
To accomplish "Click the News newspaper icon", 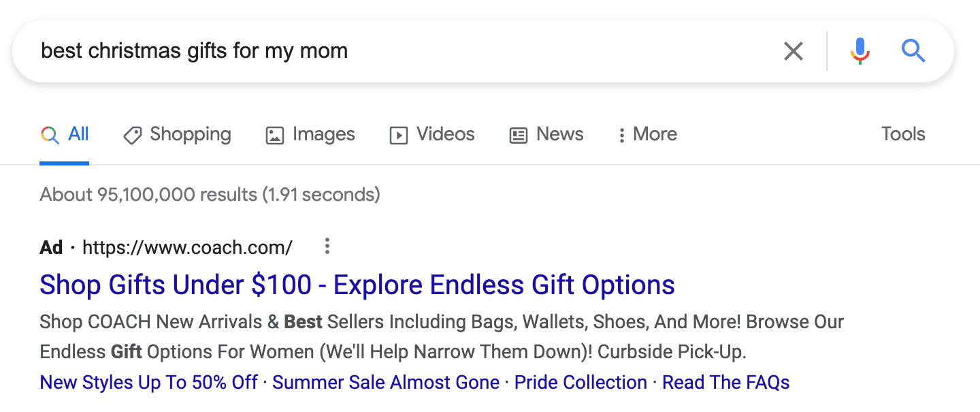I will coord(519,136).
